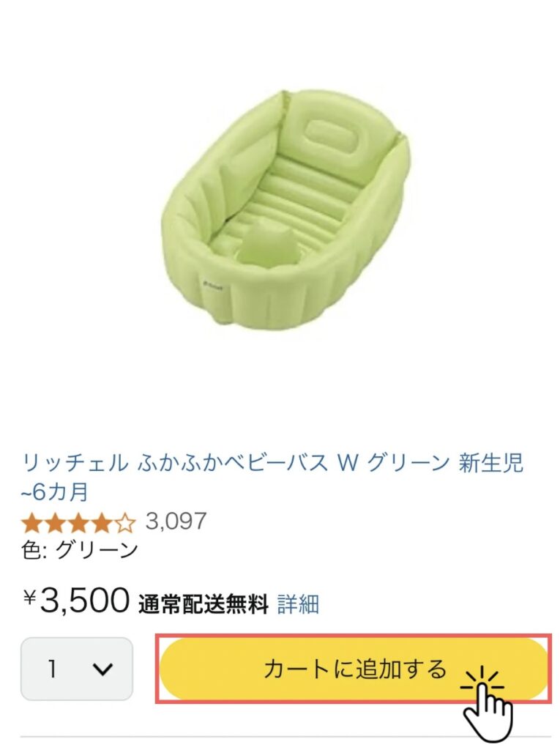Expand the quantity chevron arrow

(x=102, y=669)
